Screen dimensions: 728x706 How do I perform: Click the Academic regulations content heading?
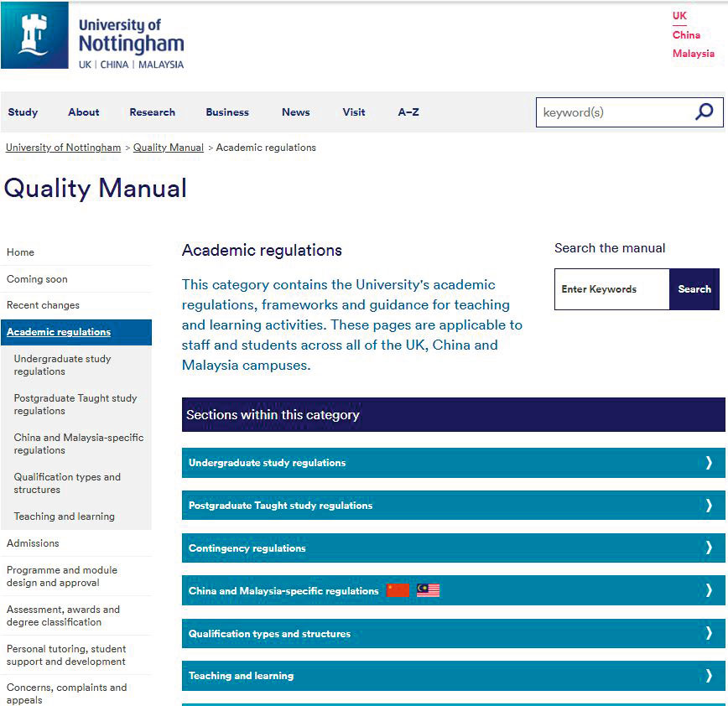pos(262,250)
